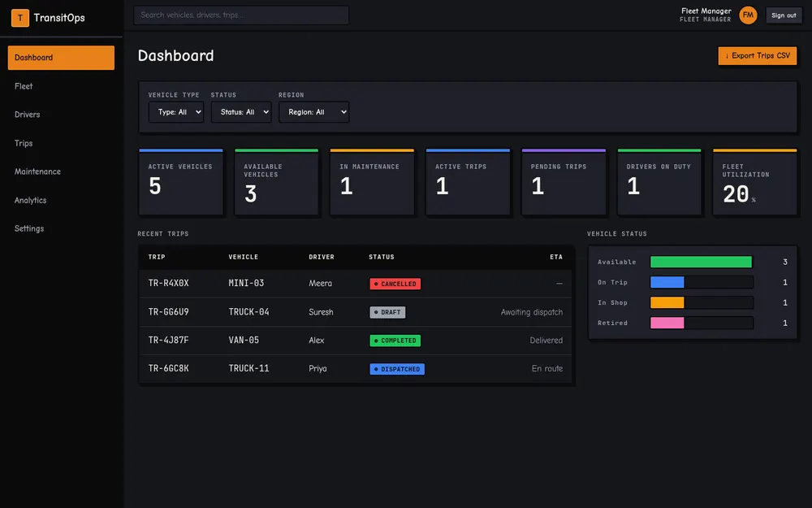Click the green Available status bar

pyautogui.click(x=702, y=262)
